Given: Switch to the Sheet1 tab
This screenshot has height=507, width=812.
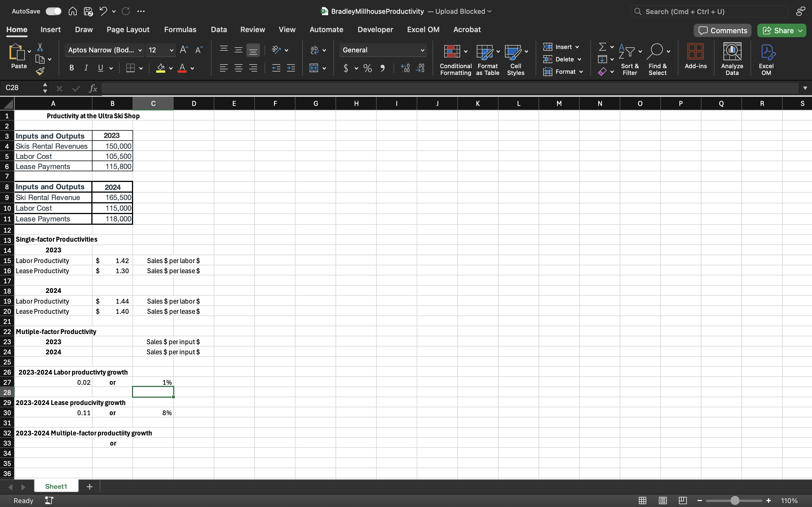Looking at the screenshot, I should [x=56, y=486].
